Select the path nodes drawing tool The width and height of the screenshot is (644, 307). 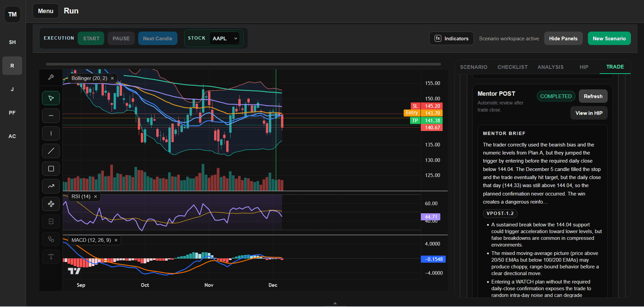tap(51, 204)
